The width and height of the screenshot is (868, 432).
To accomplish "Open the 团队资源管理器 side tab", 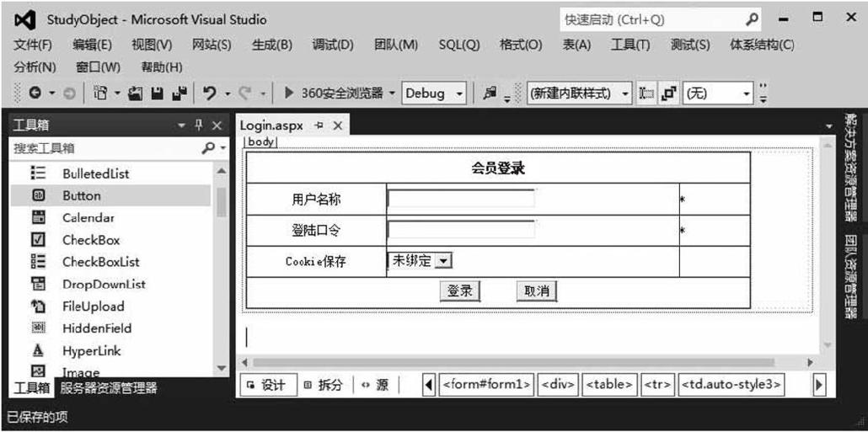I will tap(849, 276).
